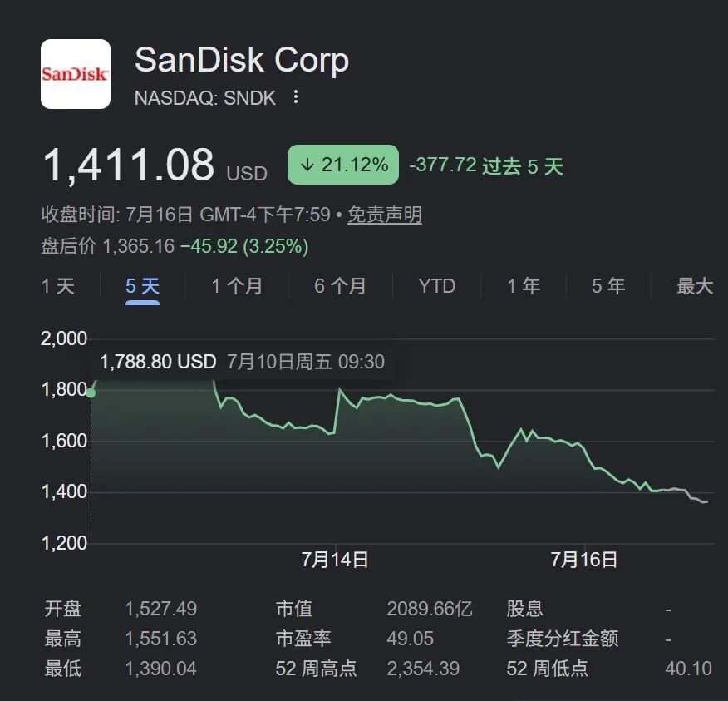Select the 最大 range tab
728x701 pixels.
point(695,286)
